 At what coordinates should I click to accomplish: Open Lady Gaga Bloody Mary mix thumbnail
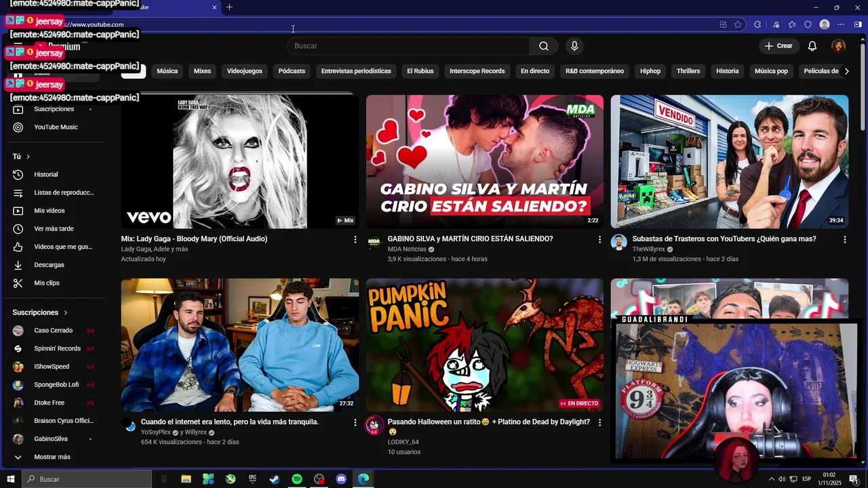(240, 161)
